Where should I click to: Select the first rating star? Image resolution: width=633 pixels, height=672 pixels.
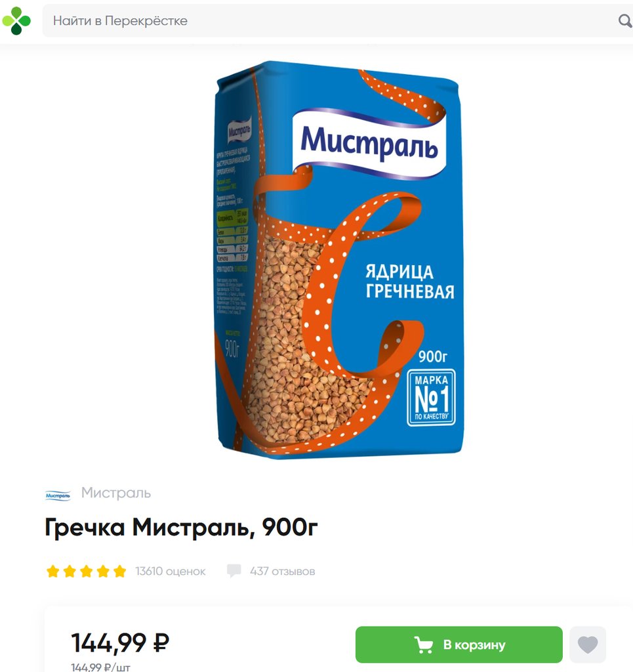pyautogui.click(x=53, y=572)
